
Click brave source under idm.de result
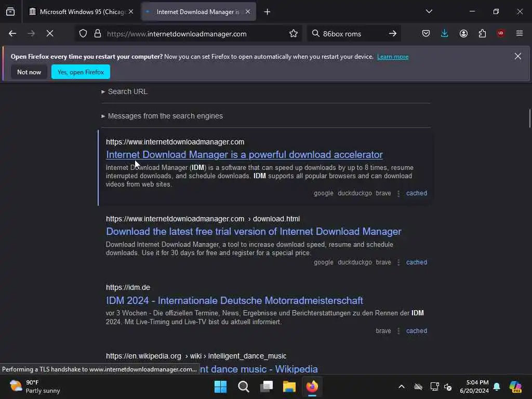tap(383, 331)
